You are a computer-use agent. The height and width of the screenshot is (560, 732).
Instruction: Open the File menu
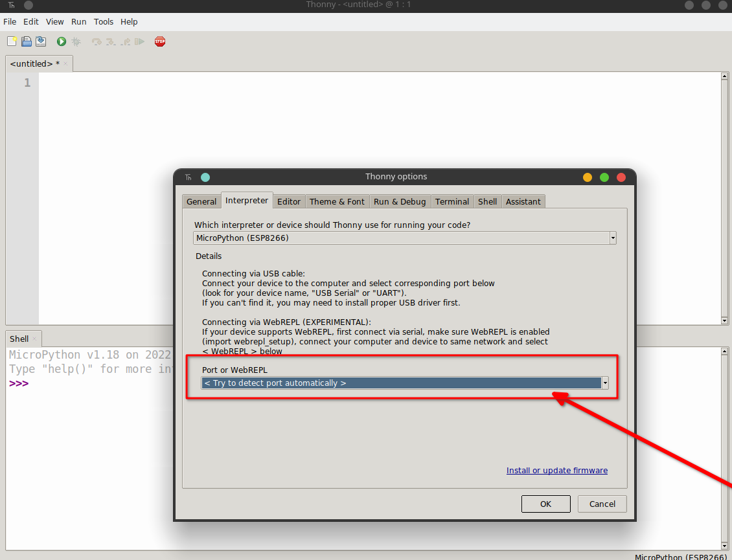10,22
